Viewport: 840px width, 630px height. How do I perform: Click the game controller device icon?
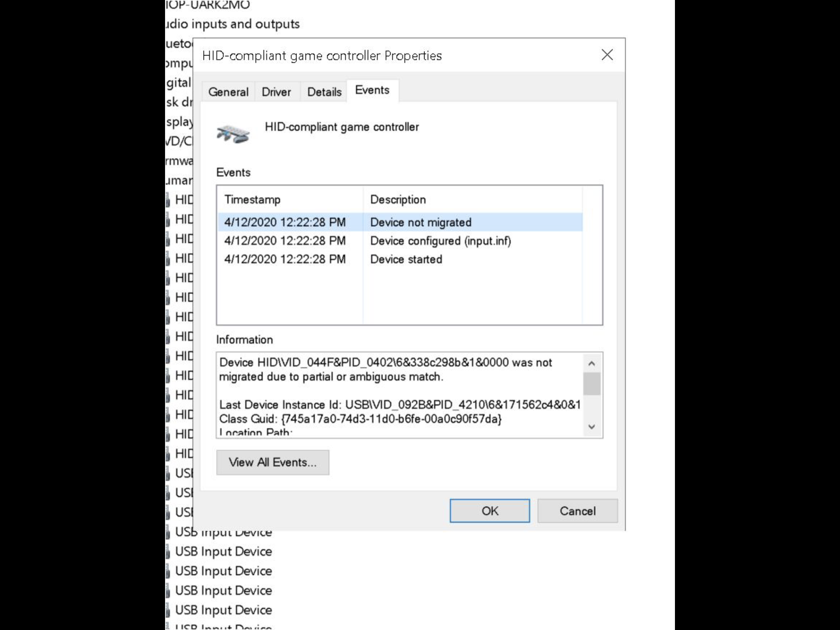tap(233, 134)
